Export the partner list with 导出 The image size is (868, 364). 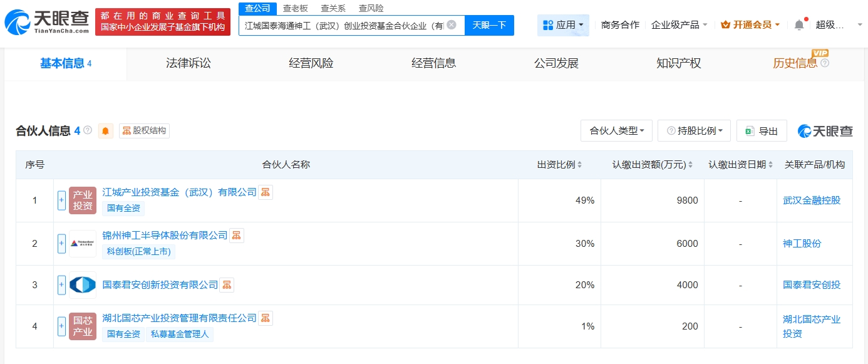(762, 131)
